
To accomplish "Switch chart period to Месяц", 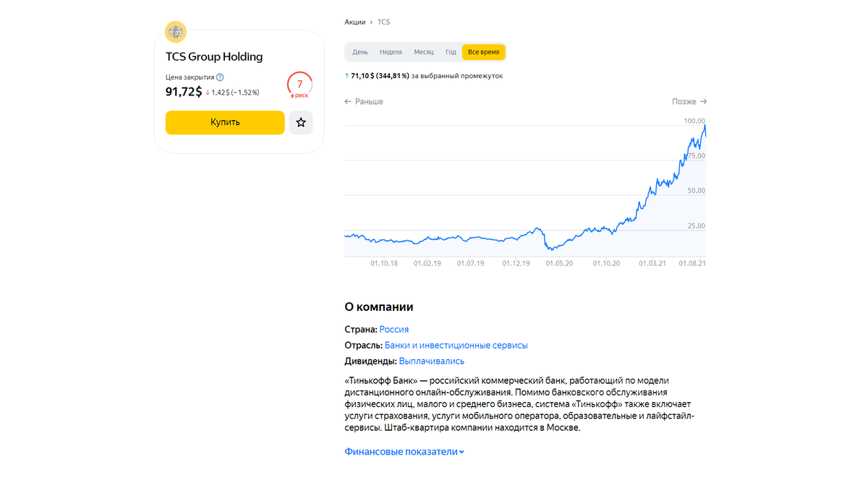I will point(424,52).
